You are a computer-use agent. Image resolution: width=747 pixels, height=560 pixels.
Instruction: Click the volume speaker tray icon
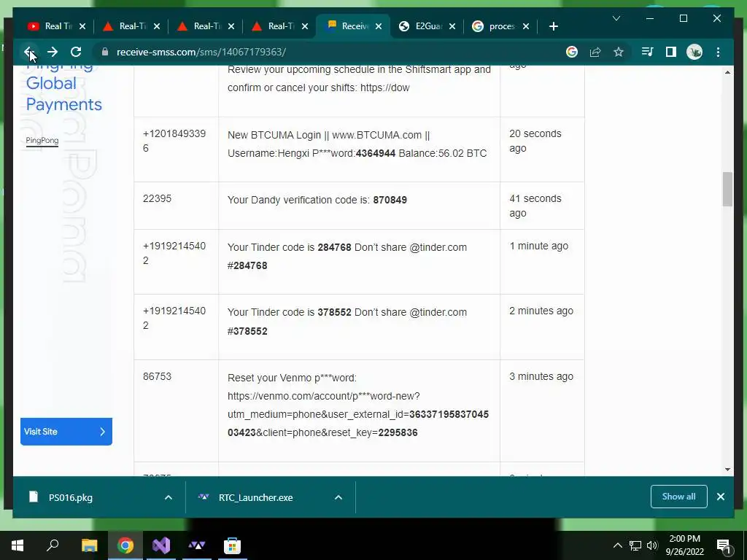[652, 545]
